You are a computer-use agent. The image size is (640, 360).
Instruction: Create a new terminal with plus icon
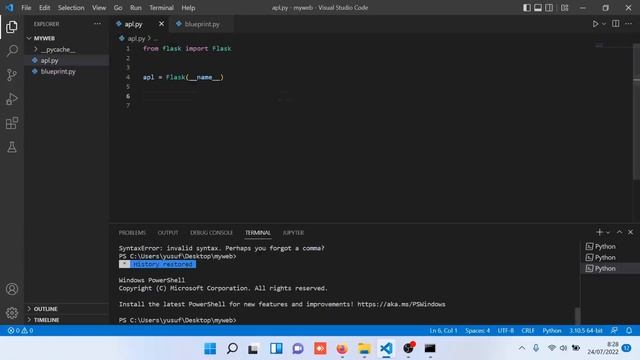click(x=599, y=232)
